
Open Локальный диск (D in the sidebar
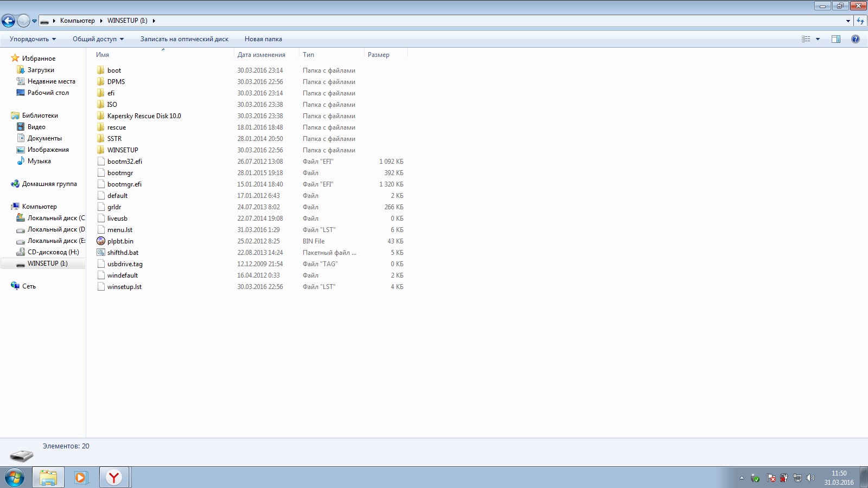click(56, 229)
